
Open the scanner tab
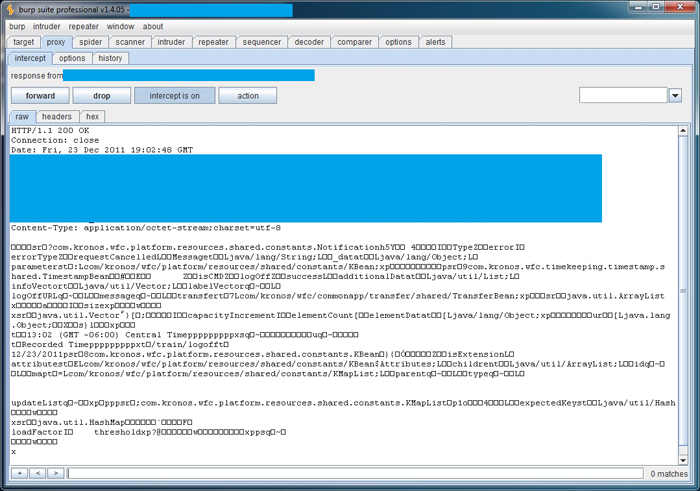130,42
